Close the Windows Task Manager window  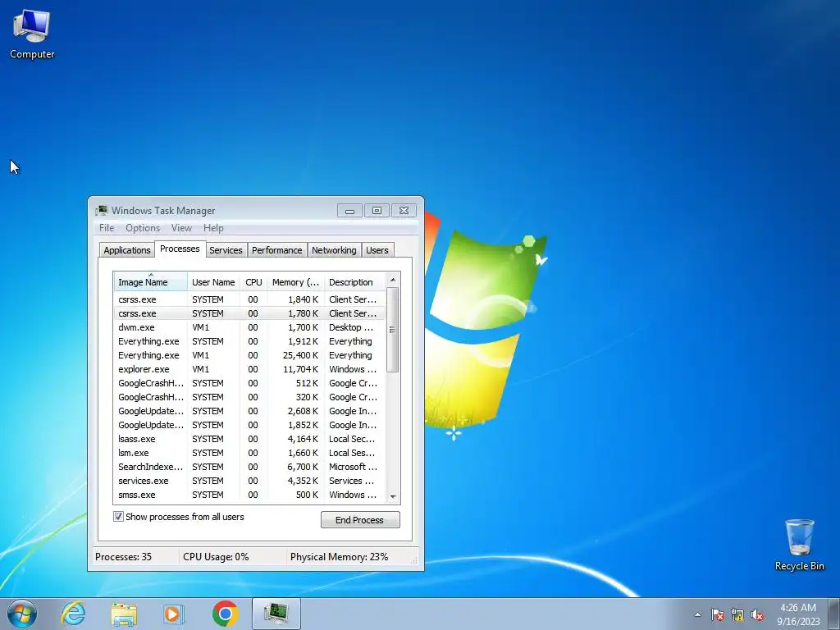click(404, 211)
